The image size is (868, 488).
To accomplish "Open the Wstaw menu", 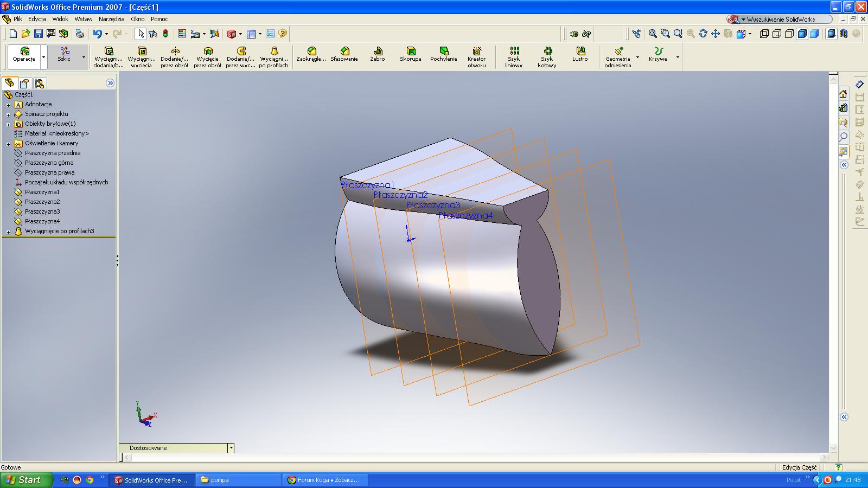I will (x=84, y=19).
